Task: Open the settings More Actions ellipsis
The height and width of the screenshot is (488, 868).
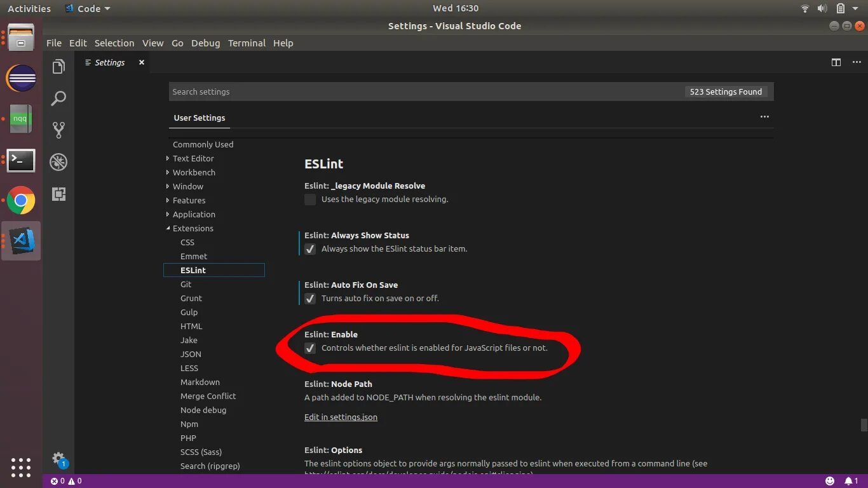Action: (764, 117)
